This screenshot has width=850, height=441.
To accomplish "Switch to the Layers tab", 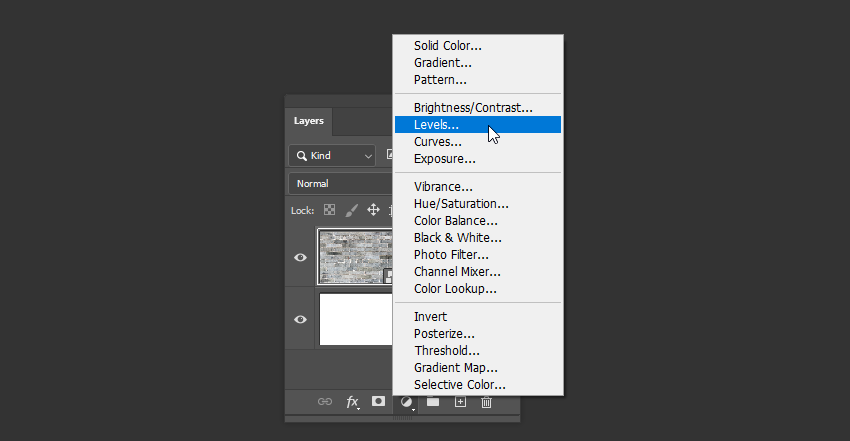I will [x=309, y=121].
